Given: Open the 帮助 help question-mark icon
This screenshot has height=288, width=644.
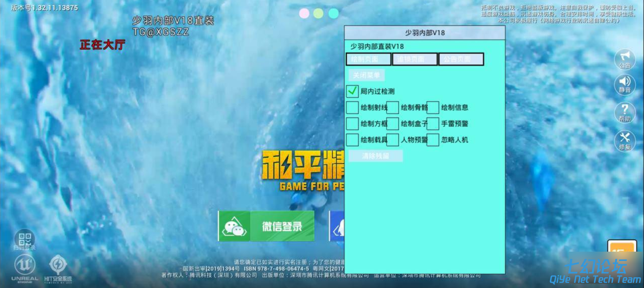Looking at the screenshot, I should click(x=625, y=112).
